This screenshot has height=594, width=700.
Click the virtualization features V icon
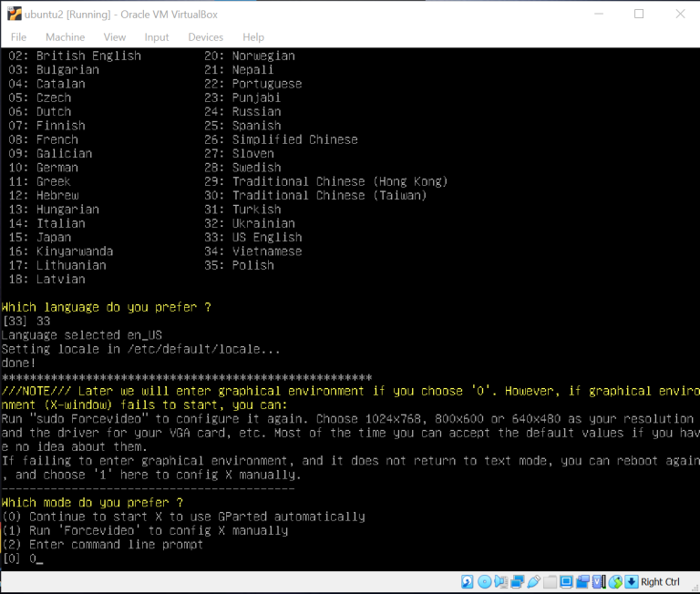pos(599,582)
